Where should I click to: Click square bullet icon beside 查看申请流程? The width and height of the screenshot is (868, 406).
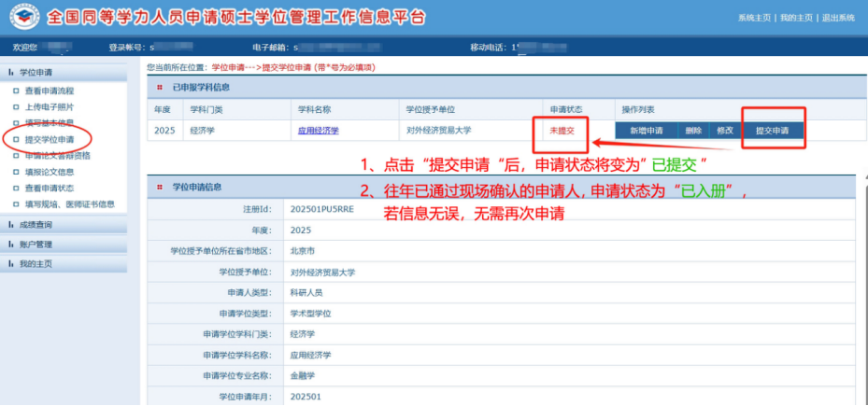pos(16,91)
